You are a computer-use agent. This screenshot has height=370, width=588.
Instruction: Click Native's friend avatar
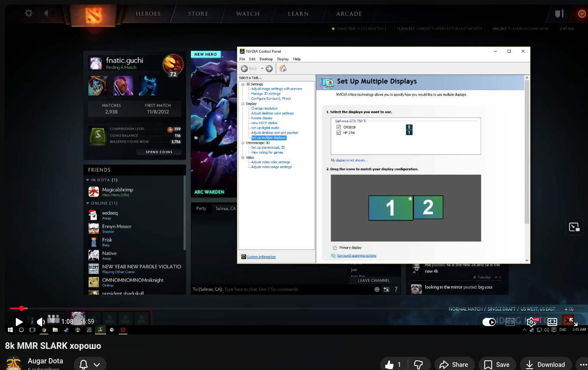(94, 256)
